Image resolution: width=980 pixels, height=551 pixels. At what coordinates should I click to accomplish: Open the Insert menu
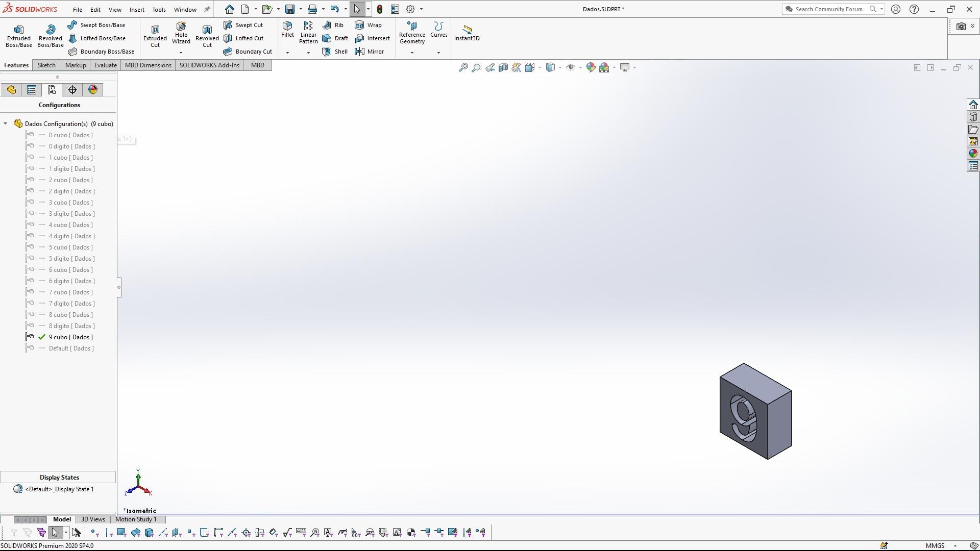(137, 10)
